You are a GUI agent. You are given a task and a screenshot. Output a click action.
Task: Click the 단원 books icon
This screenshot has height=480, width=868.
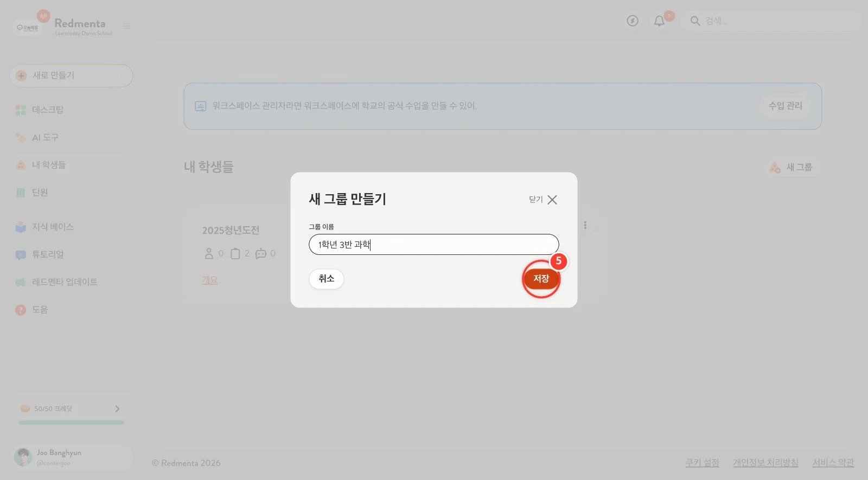[x=21, y=193]
